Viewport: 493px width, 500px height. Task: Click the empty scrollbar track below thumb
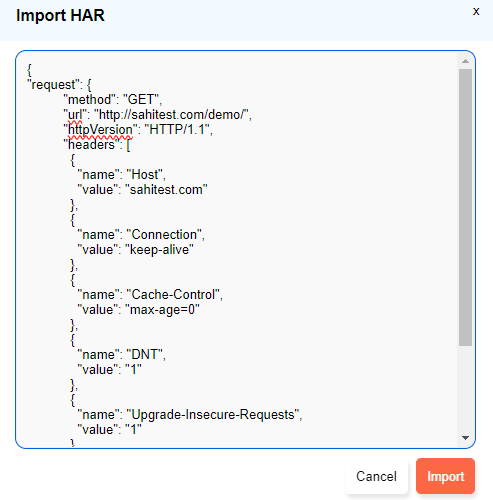pos(465,388)
